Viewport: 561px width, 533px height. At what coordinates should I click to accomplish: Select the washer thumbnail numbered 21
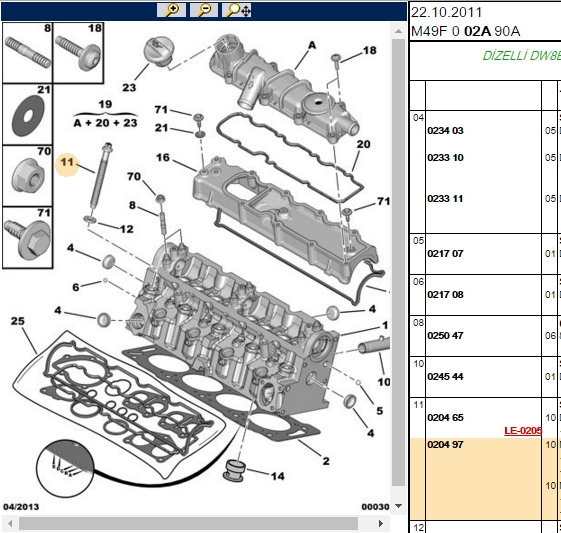pyautogui.click(x=28, y=114)
